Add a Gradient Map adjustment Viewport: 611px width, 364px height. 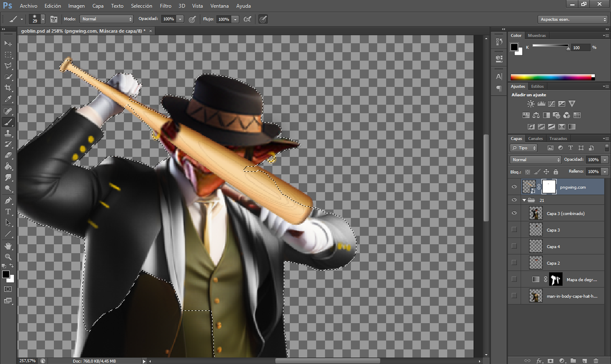[572, 127]
